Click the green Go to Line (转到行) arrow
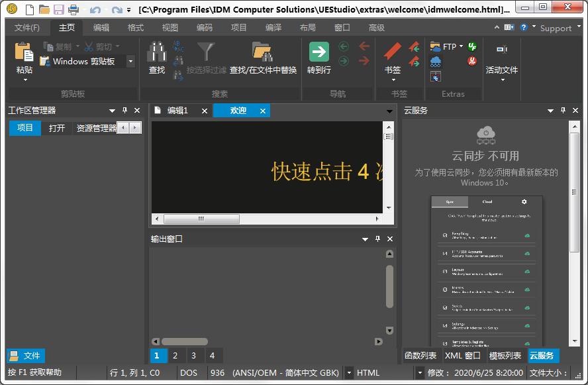 319,53
